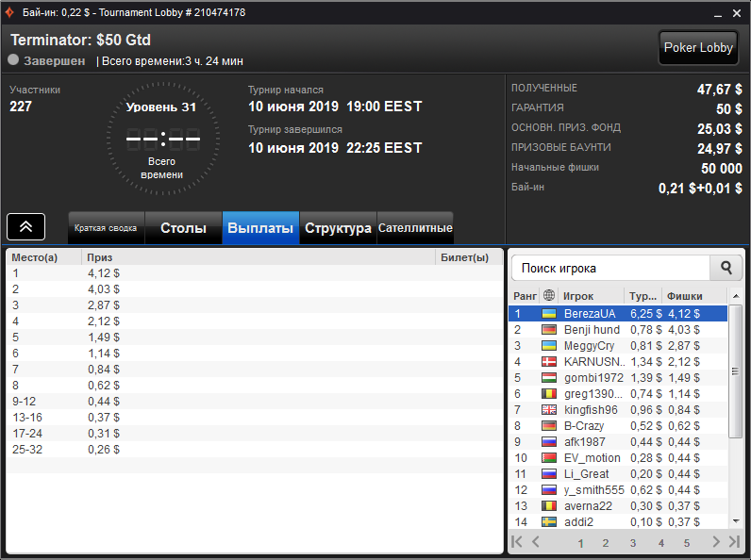Image resolution: width=751 pixels, height=560 pixels.
Task: Go to previous players page
Action: click(x=536, y=542)
